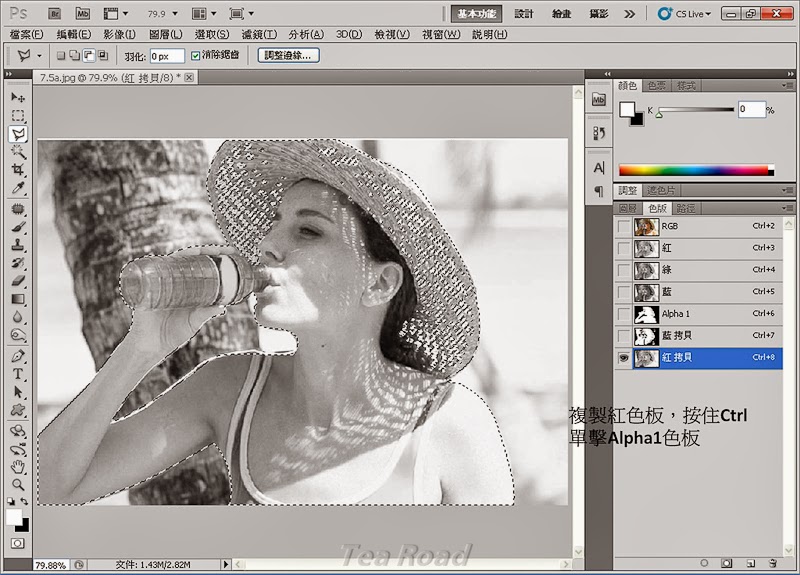Switch to the 設計 workspace button
This screenshot has height=575, width=800.
[x=524, y=14]
